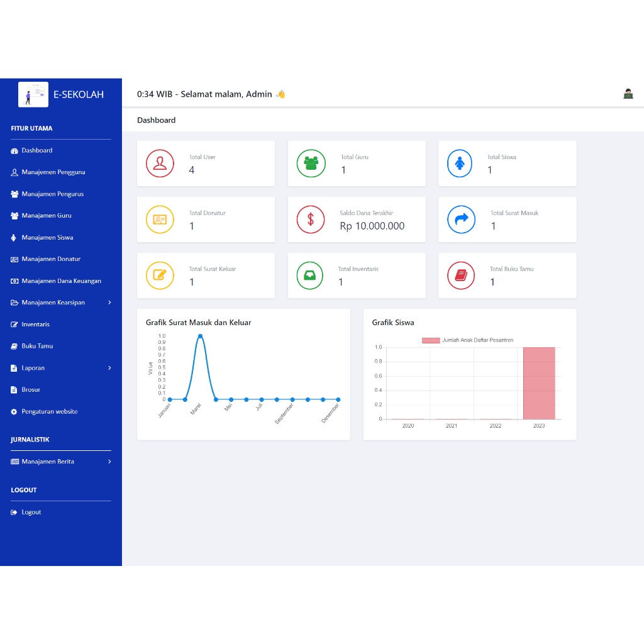The image size is (644, 644).
Task: Toggle Jumlah Anak Daftar Pesantren legend swatch
Action: coord(431,340)
